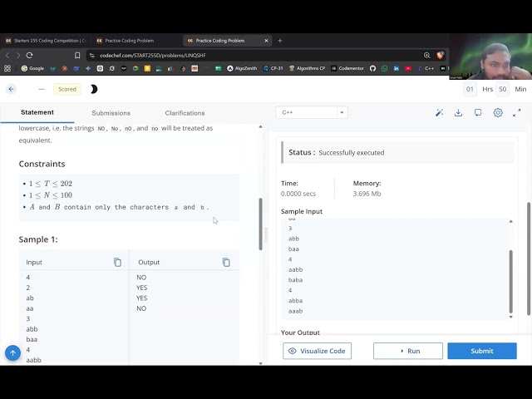The image size is (532, 399).
Task: Click the statement scroll-up arrow
Action: 260,127
